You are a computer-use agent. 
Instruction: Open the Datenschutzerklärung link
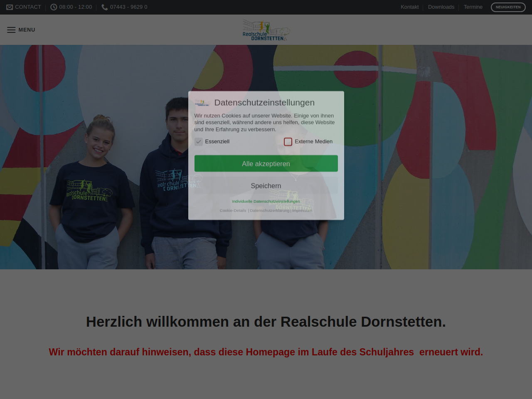(269, 211)
